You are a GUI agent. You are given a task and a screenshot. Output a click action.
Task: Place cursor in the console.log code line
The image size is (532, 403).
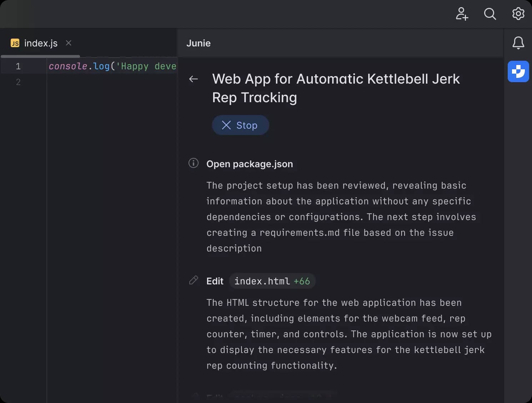pyautogui.click(x=107, y=66)
